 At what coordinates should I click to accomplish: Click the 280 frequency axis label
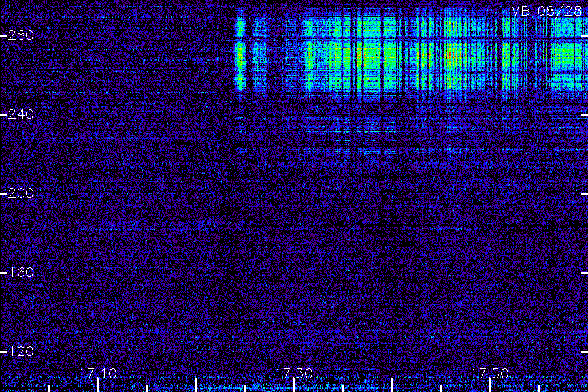21,35
